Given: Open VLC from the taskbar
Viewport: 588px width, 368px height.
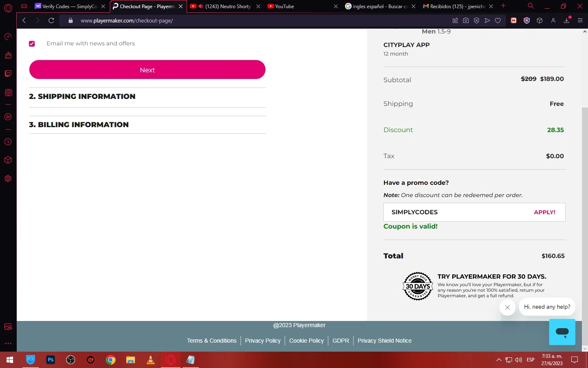Looking at the screenshot, I should 151,360.
